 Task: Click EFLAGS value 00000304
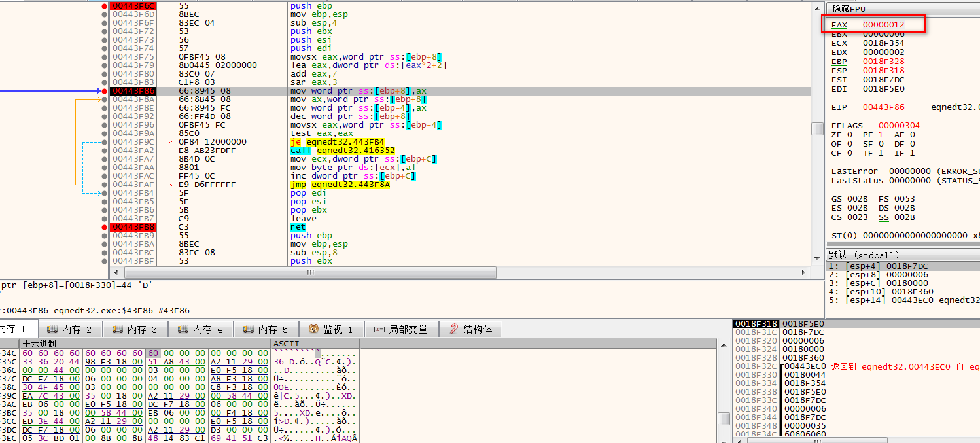(899, 126)
